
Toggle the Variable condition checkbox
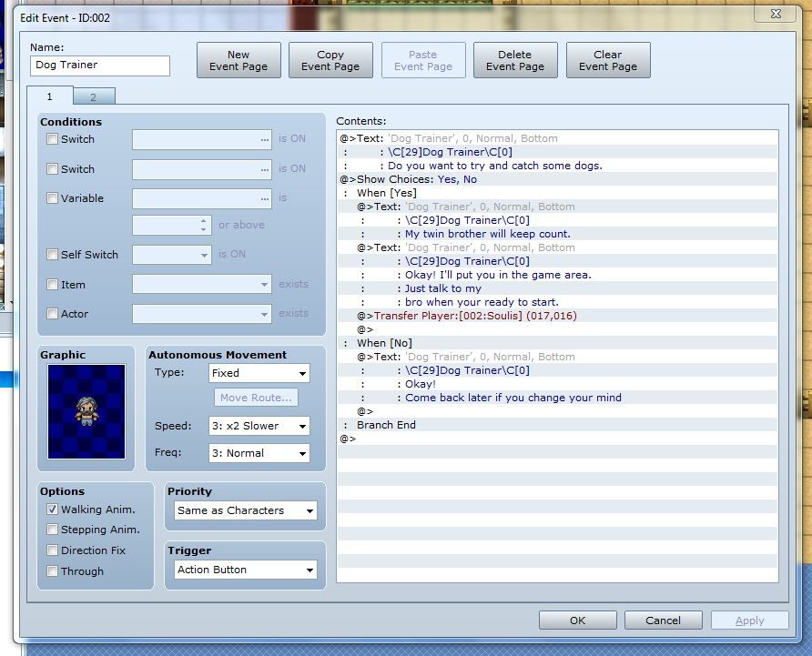[53, 198]
